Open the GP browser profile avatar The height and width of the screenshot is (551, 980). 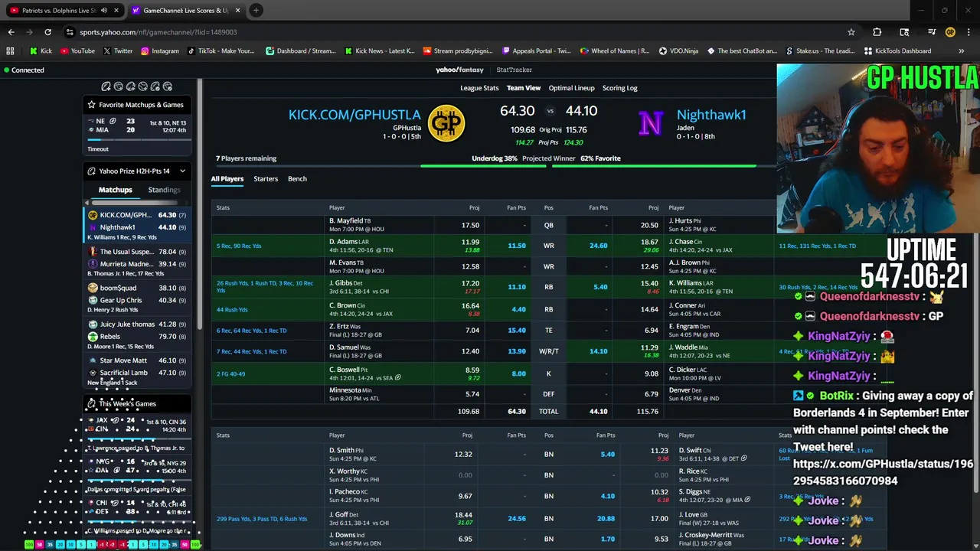[950, 32]
